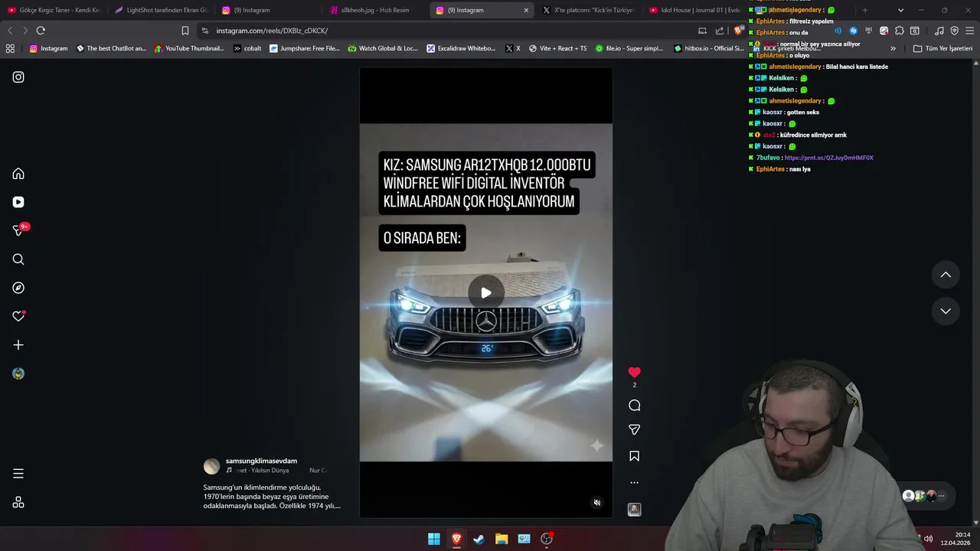Unlike the reel with the red heart
The image size is (980, 551).
(634, 372)
